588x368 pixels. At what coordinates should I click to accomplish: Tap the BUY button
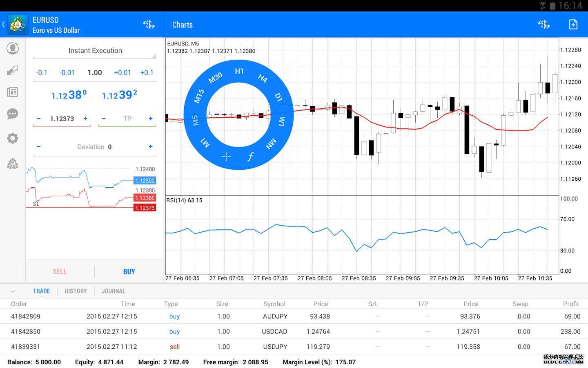[x=129, y=272]
